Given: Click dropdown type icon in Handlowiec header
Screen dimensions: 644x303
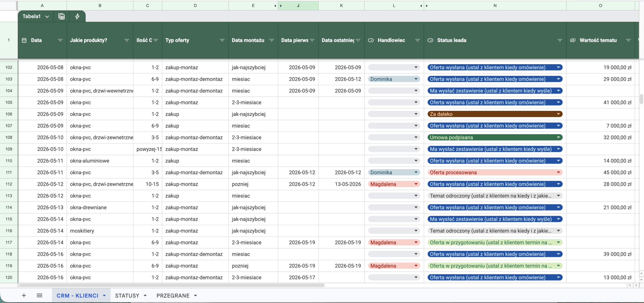Looking at the screenshot, I should coord(371,40).
